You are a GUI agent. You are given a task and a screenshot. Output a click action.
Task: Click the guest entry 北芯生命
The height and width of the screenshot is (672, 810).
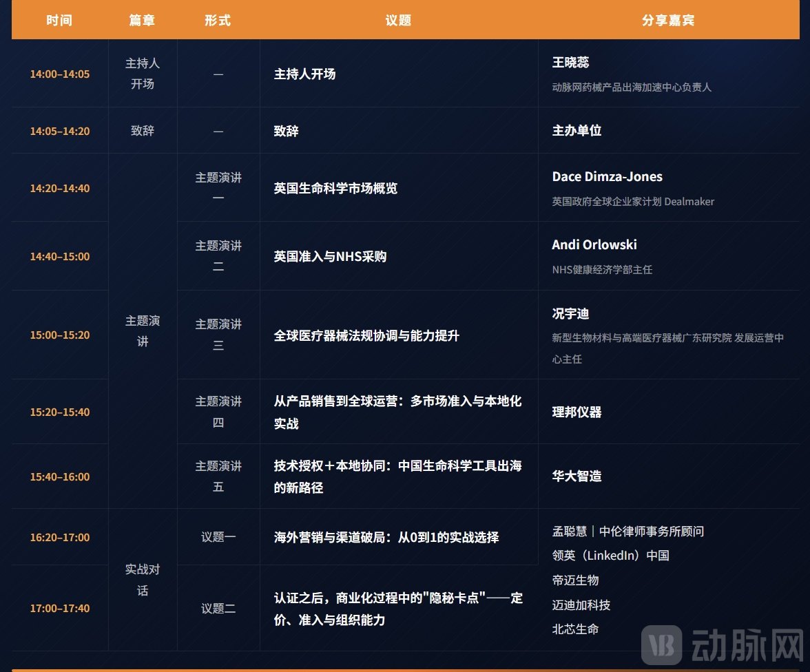pos(576,629)
